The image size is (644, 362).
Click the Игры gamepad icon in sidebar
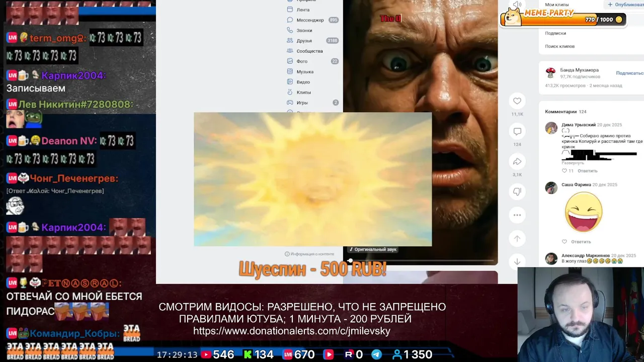(x=290, y=103)
